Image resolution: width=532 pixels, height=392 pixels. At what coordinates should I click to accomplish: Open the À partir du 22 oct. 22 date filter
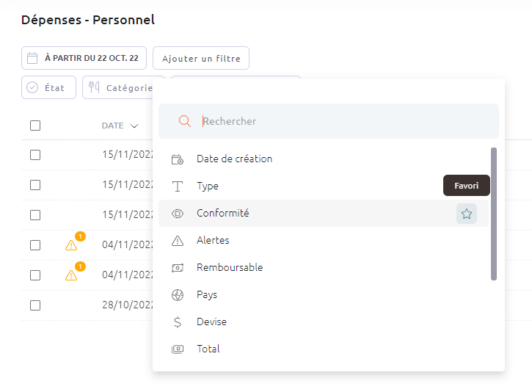(84, 58)
